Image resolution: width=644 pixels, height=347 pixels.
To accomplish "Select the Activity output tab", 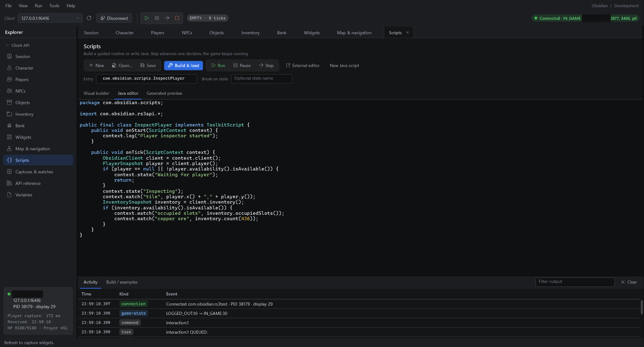I will tap(91, 282).
